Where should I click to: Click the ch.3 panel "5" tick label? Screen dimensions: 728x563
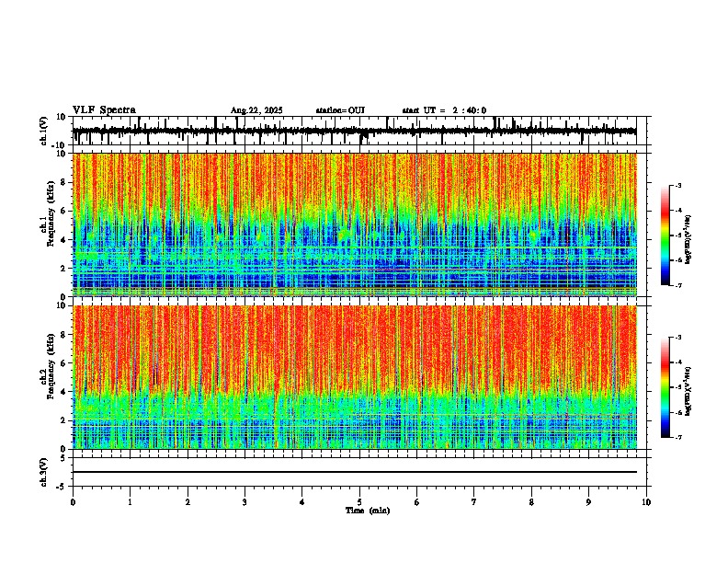click(64, 458)
